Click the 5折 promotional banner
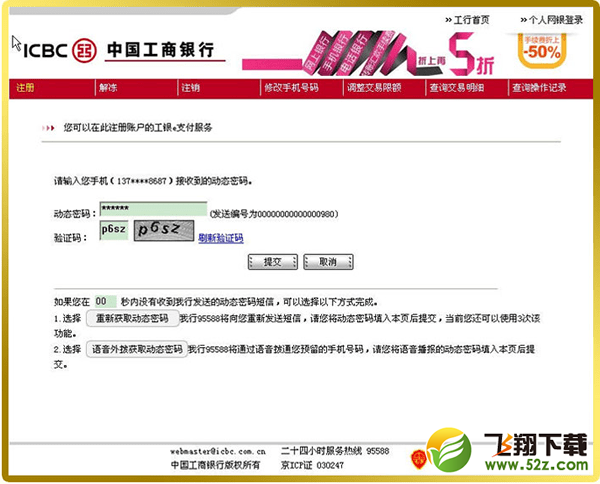Image resolution: width=600 pixels, height=484 pixels. click(x=368, y=54)
